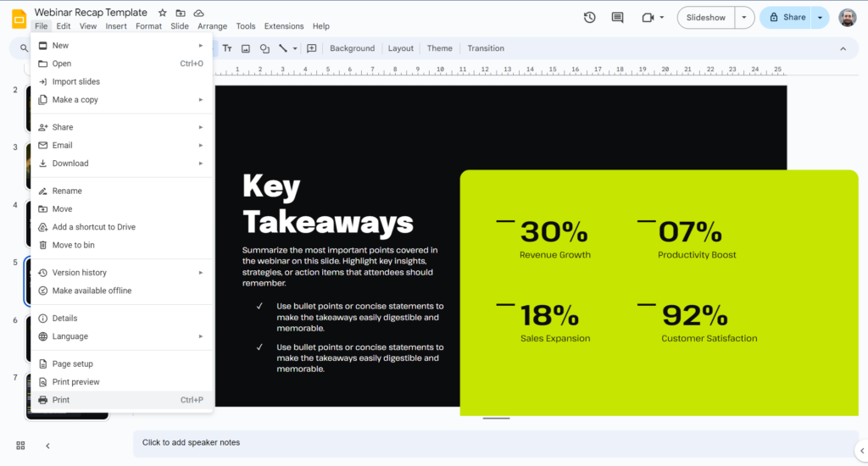Viewport: 868px width, 466px height.
Task: Select Move menu entry
Action: [121, 208]
